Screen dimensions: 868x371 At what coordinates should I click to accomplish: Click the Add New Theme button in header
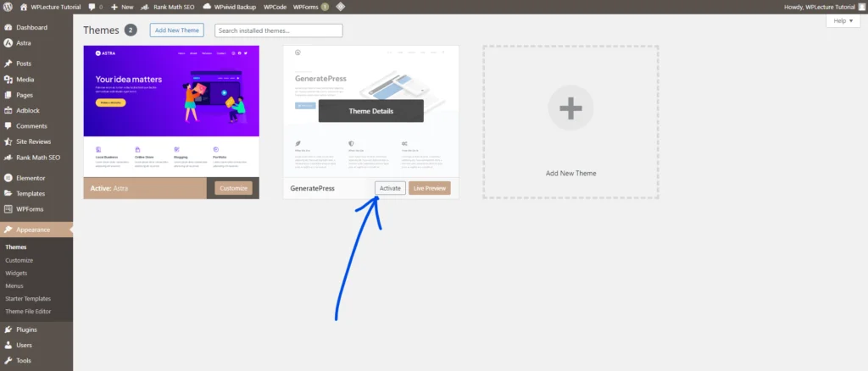coord(177,30)
